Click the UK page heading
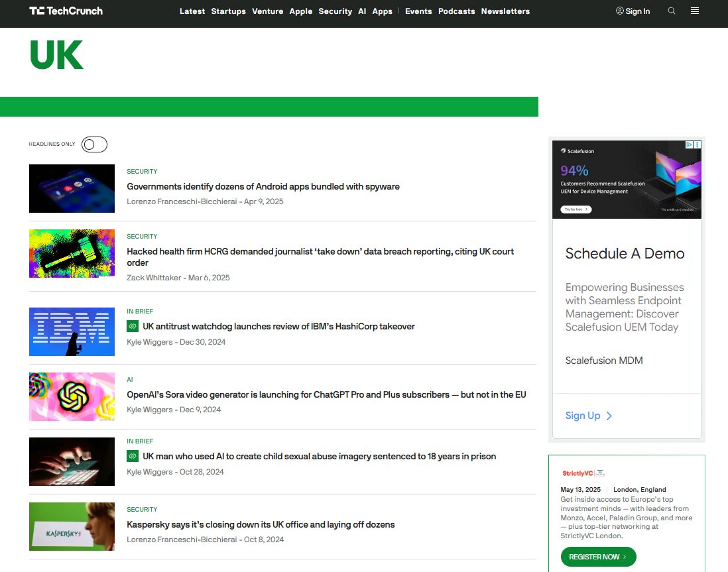This screenshot has width=728, height=572. 56,55
